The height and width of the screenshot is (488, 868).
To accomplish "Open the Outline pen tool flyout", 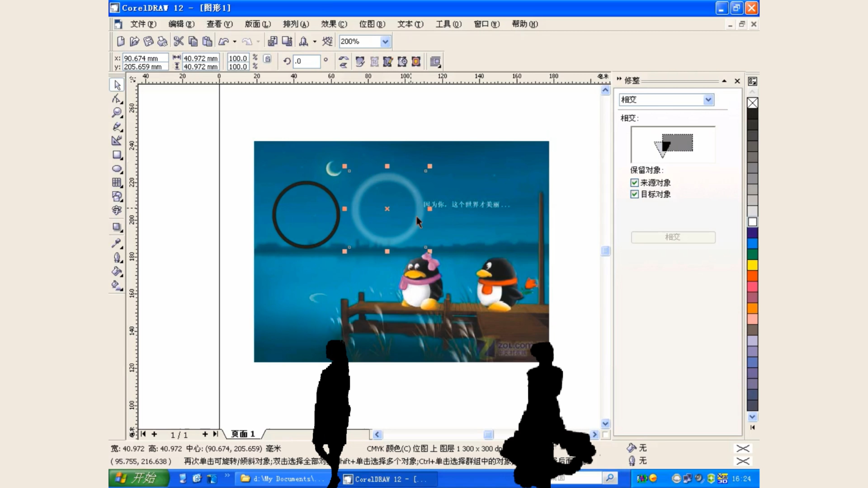I will pos(117,257).
